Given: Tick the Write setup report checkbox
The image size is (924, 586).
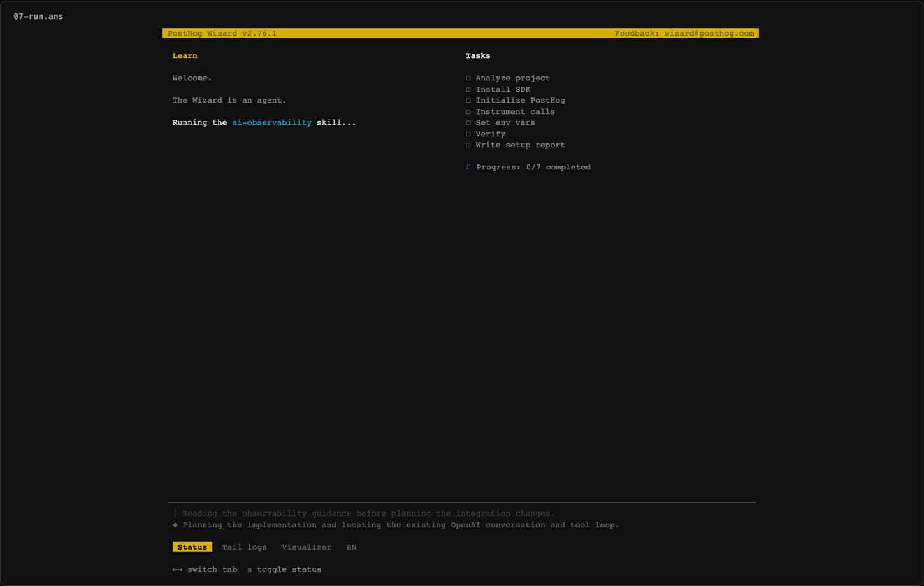Looking at the screenshot, I should point(468,145).
